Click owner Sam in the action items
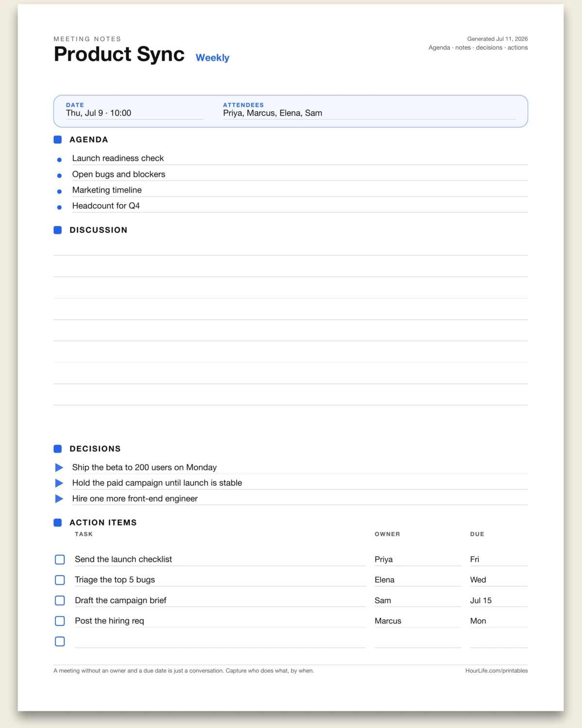Image resolution: width=582 pixels, height=728 pixels. [383, 600]
